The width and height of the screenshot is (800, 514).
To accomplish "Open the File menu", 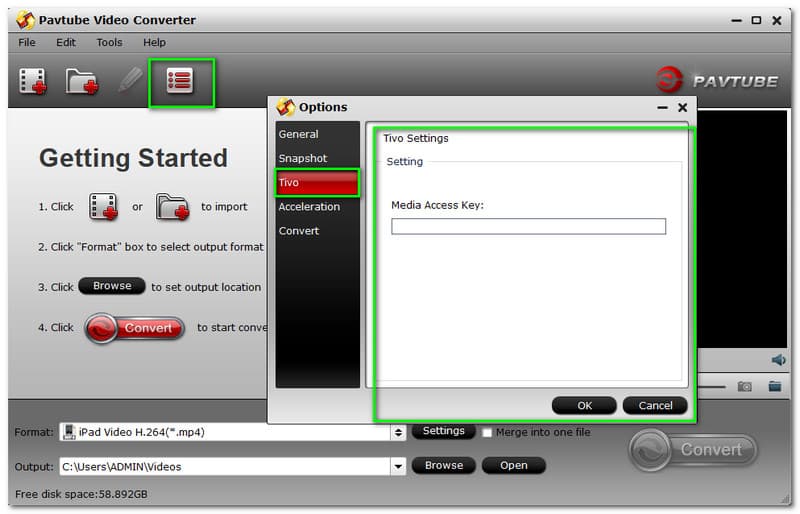I will [27, 42].
